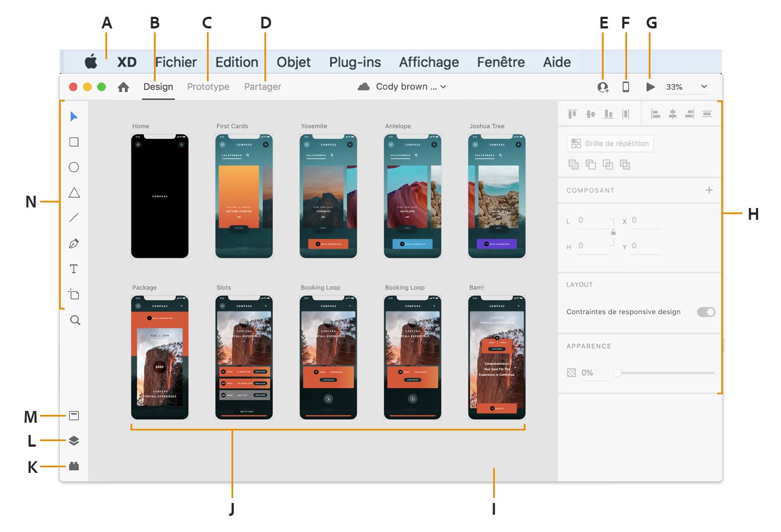
Task: Toggle Contraintes de responsive design off
Action: 706,312
